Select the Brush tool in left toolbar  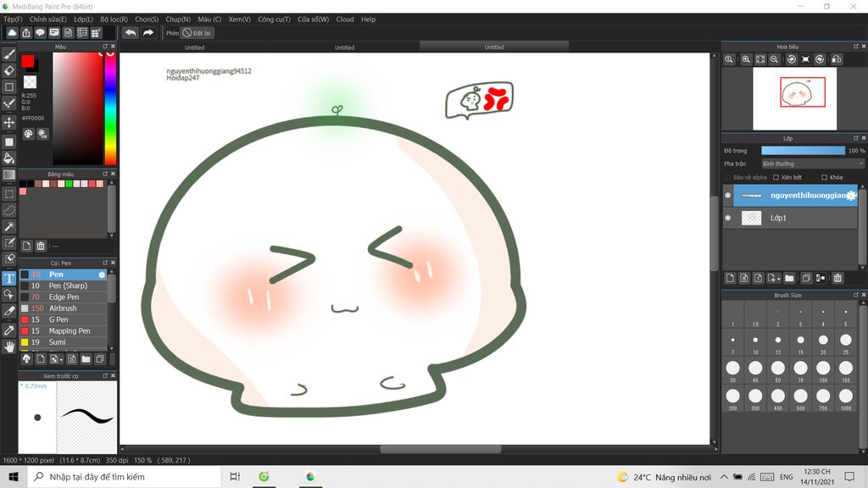click(x=8, y=54)
